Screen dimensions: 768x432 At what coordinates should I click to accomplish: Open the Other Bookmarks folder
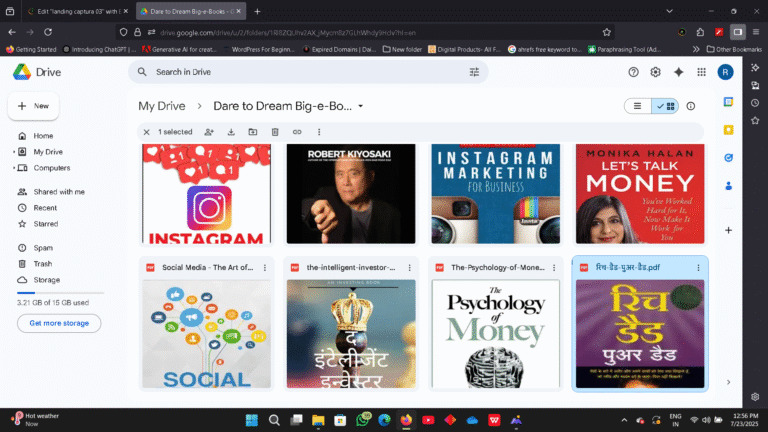pyautogui.click(x=734, y=49)
